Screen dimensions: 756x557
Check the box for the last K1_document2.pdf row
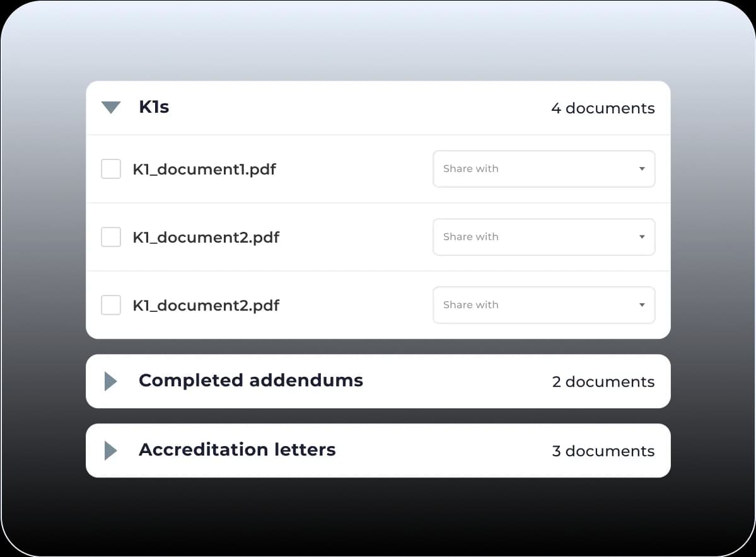pos(111,305)
